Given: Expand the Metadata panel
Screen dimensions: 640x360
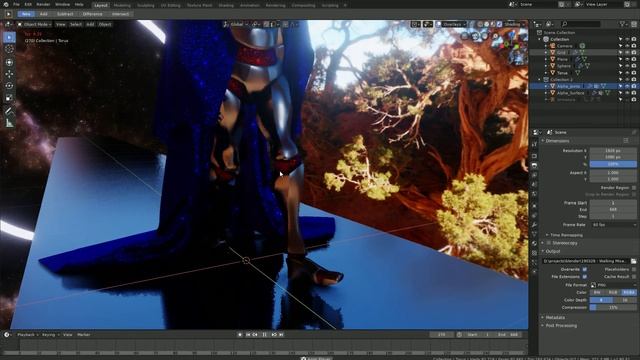Looking at the screenshot, I should pos(554,318).
